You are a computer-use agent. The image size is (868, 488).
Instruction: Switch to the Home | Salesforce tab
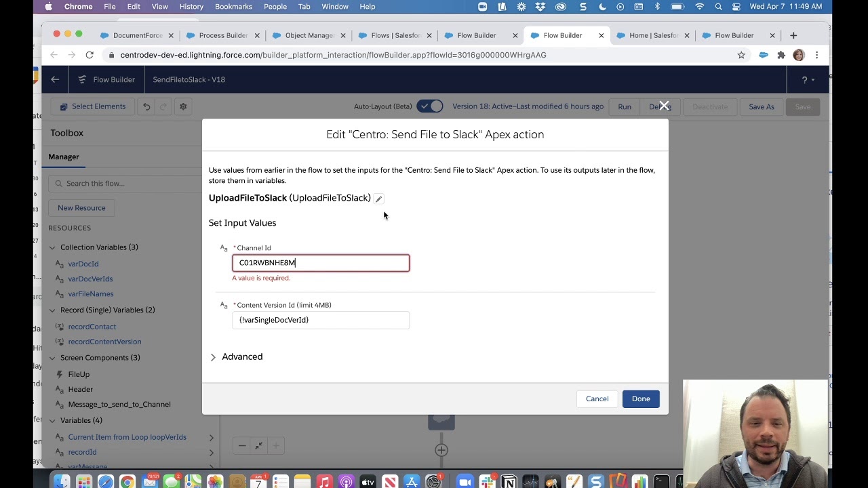tap(653, 35)
